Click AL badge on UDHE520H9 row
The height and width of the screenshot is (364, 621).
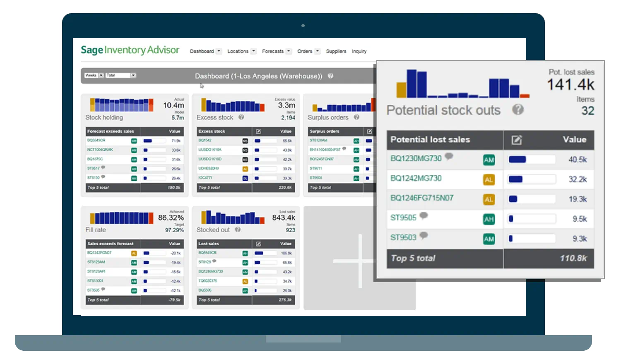coord(245,169)
